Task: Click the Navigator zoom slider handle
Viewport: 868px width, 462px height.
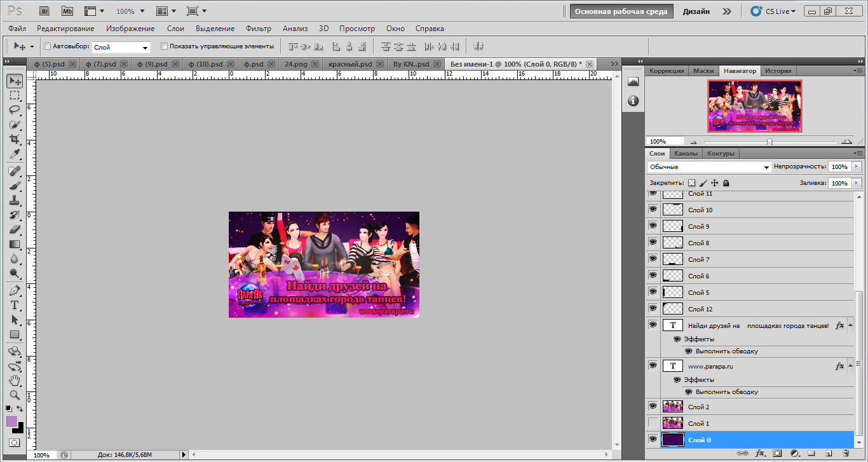Action: pyautogui.click(x=770, y=142)
